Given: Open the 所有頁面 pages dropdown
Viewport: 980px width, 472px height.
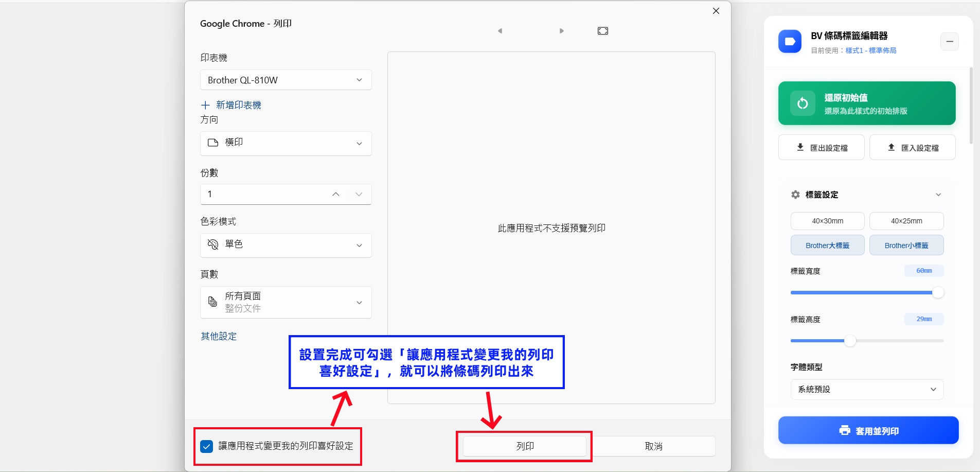Looking at the screenshot, I should (286, 302).
